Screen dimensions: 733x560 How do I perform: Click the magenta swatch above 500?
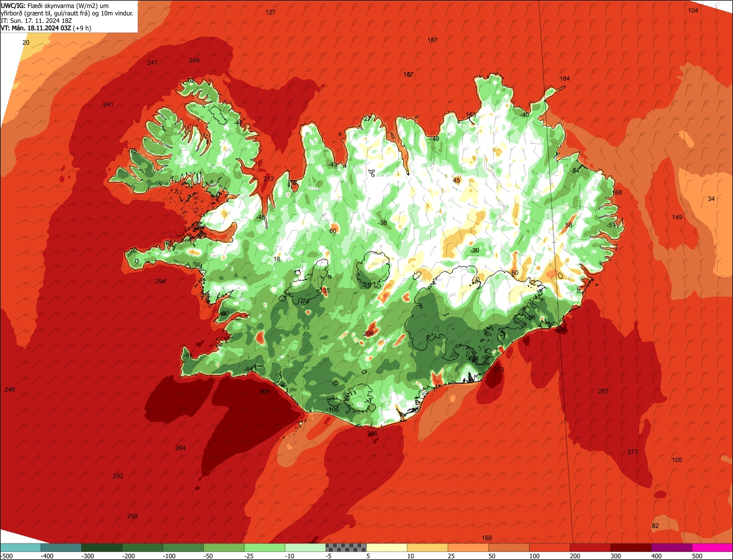(712, 547)
